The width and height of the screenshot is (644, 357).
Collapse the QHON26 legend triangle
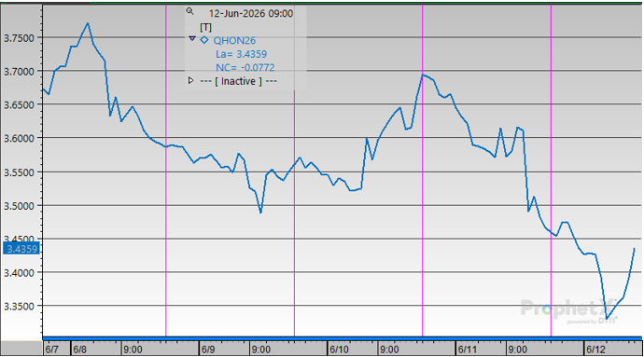tap(192, 38)
